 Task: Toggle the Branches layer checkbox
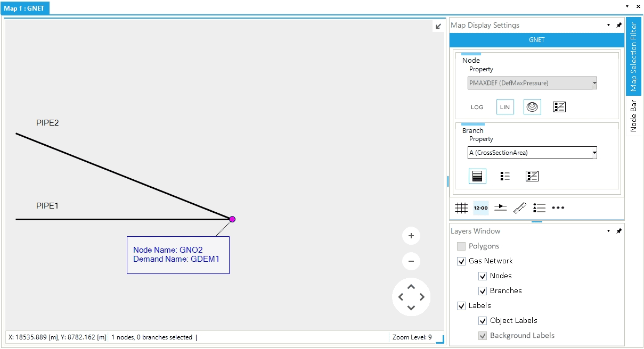coord(483,291)
